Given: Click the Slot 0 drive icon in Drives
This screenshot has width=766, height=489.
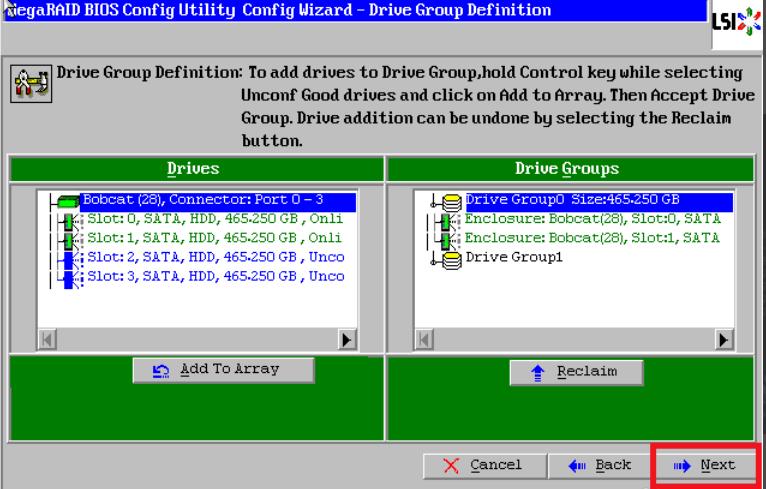Looking at the screenshot, I should (x=70, y=221).
